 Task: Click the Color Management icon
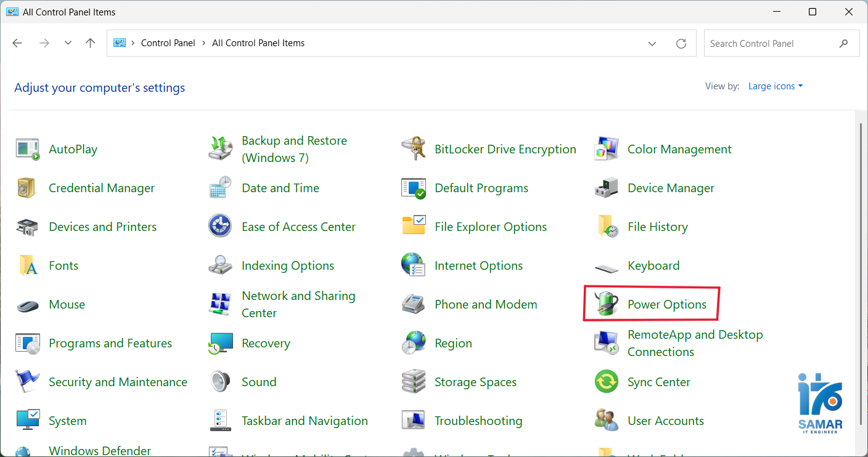click(606, 149)
